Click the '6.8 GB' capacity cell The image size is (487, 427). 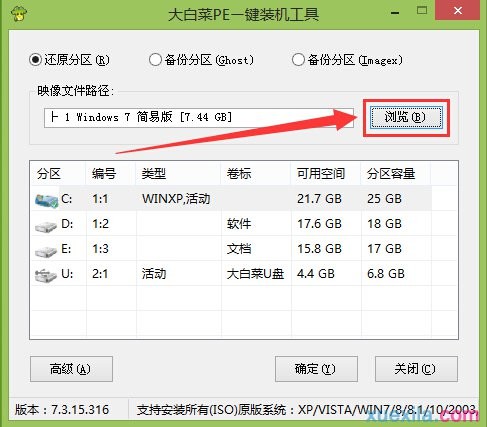(386, 274)
